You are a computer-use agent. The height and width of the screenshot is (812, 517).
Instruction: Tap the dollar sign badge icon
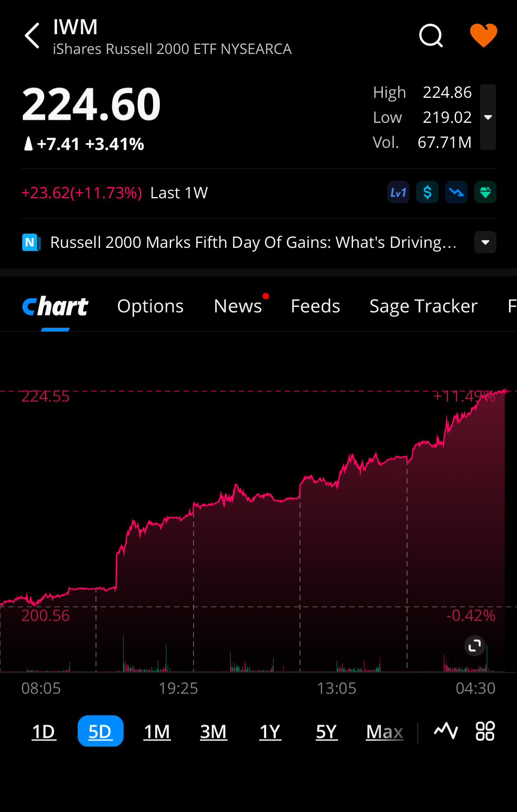pos(427,192)
